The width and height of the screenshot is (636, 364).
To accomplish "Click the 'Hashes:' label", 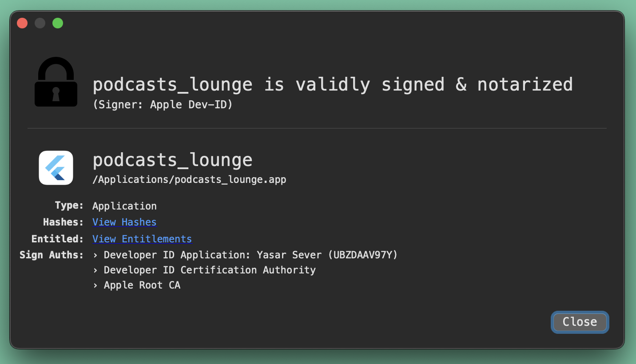I will (x=64, y=222).
